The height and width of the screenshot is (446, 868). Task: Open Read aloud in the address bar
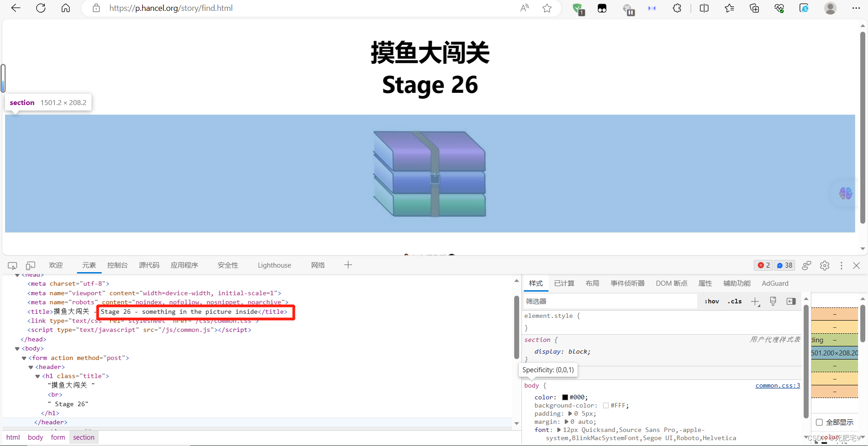click(525, 8)
